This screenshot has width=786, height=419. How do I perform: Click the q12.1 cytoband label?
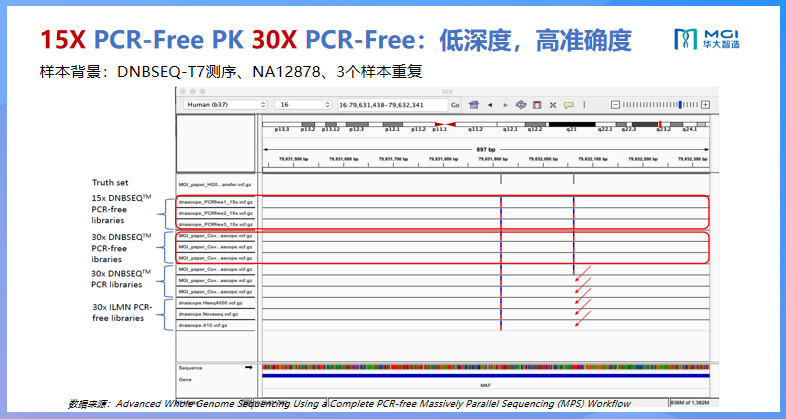click(510, 129)
